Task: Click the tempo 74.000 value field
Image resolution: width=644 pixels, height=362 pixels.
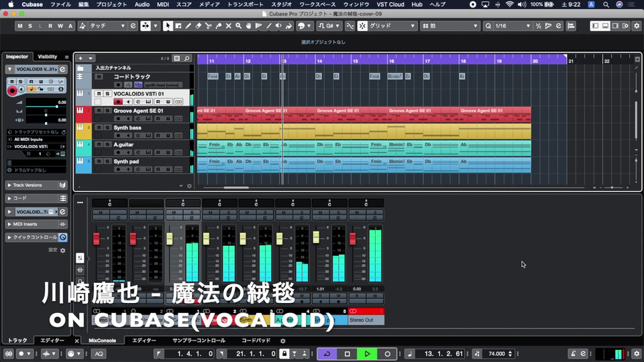Action: (x=496, y=353)
